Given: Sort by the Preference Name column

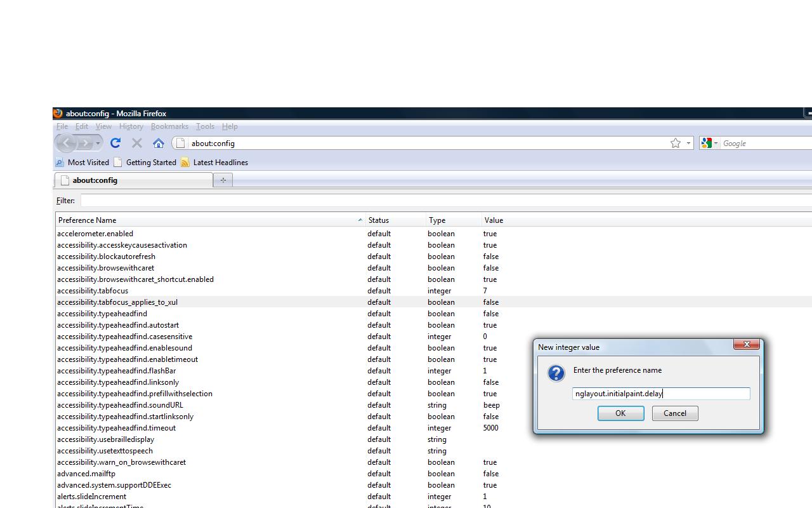Looking at the screenshot, I should [210, 220].
